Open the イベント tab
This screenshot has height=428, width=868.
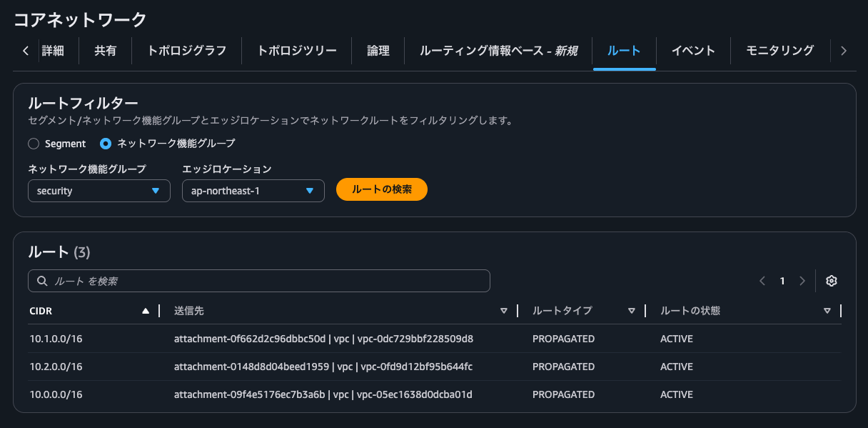pyautogui.click(x=692, y=51)
